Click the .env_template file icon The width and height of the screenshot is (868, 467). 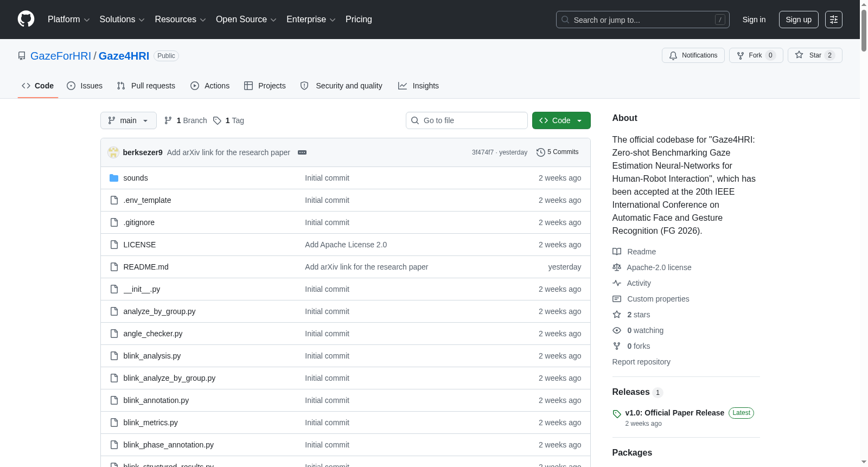(114, 200)
